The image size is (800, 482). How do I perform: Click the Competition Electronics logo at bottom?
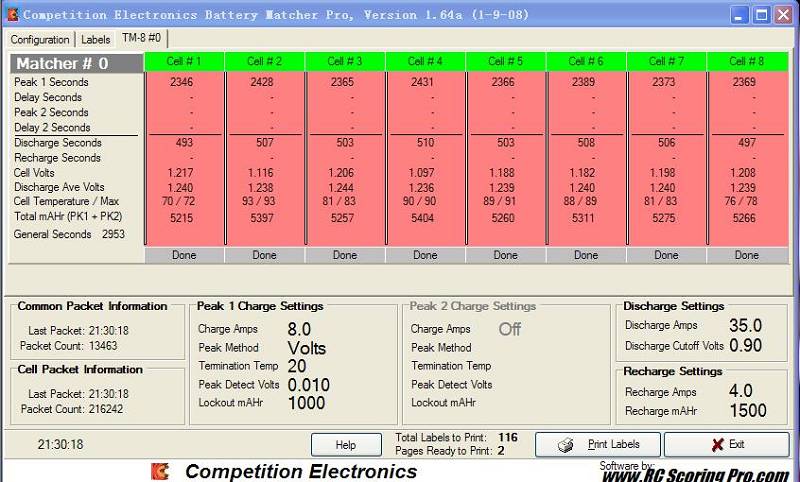160,471
